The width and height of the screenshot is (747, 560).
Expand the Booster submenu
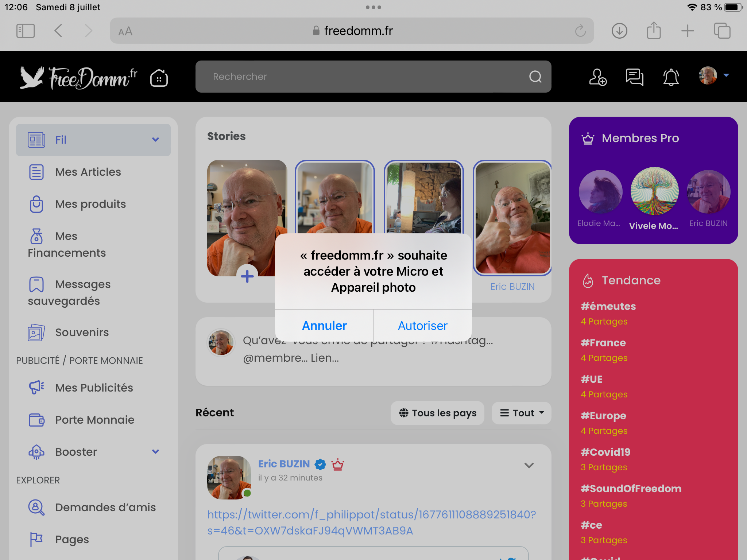pyautogui.click(x=155, y=452)
